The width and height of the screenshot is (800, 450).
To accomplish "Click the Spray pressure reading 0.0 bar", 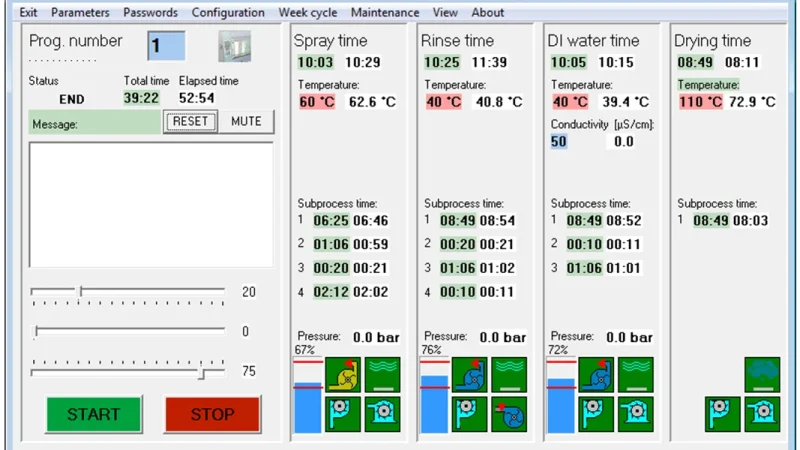I will (x=376, y=337).
